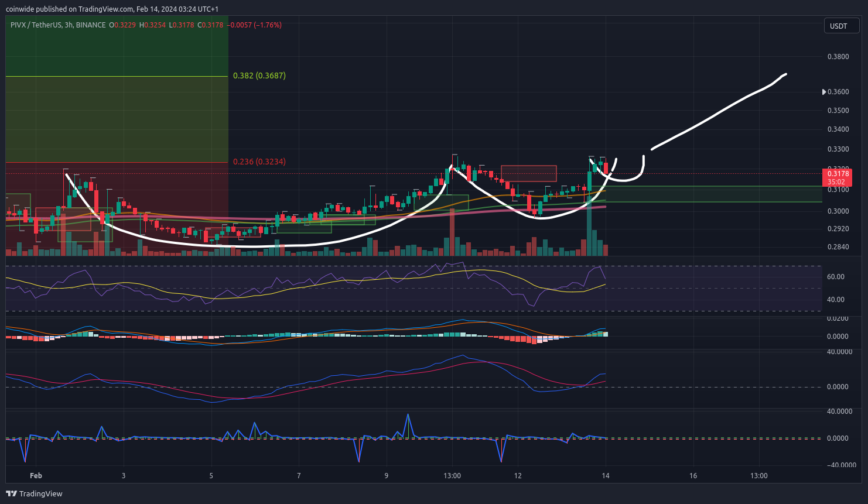This screenshot has height=504, width=868.
Task: Click the 0.2920 price axis label
Action: click(838, 229)
